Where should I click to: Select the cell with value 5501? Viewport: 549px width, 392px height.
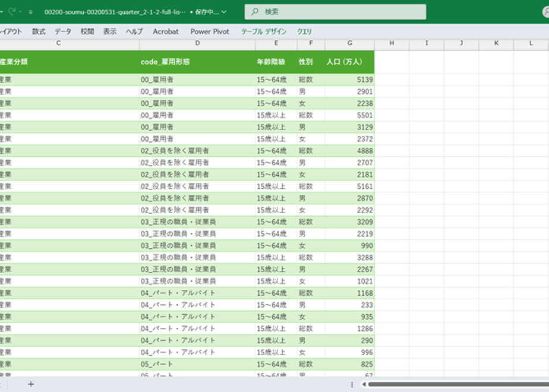point(350,115)
